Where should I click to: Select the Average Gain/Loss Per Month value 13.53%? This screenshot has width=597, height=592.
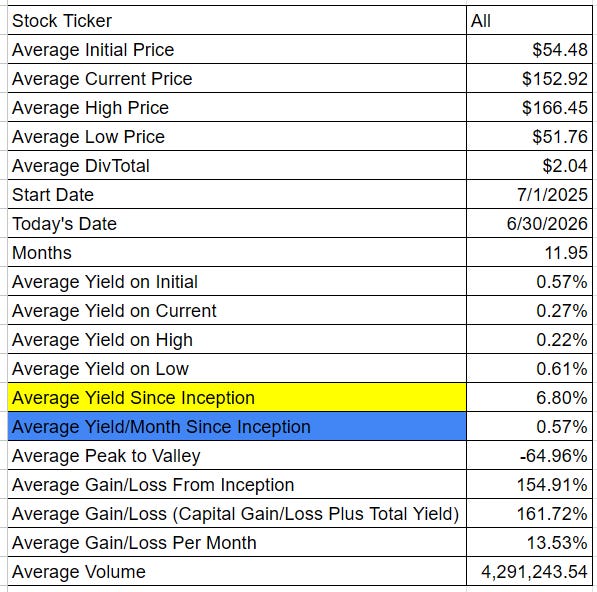[529, 542]
